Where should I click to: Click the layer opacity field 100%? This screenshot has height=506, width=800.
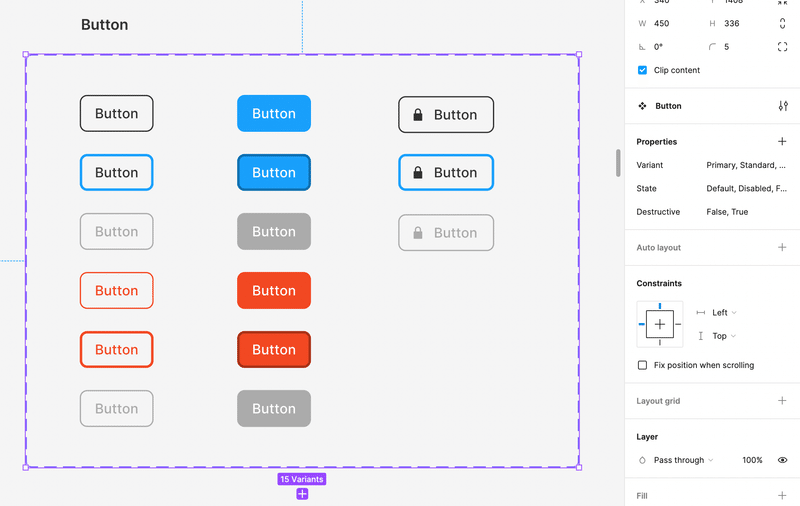[x=752, y=460]
